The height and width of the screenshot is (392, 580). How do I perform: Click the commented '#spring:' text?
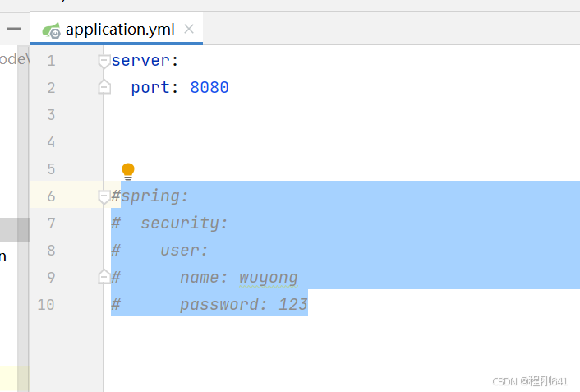(150, 196)
